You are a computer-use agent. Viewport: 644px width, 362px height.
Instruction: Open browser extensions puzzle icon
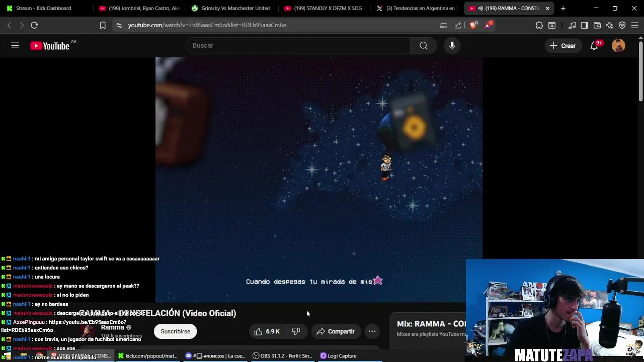pos(539,25)
